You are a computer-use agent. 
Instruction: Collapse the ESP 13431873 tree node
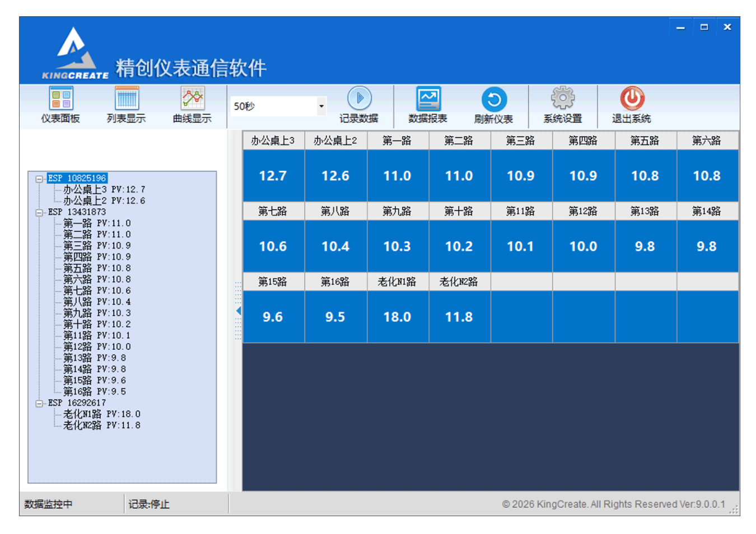pos(39,212)
